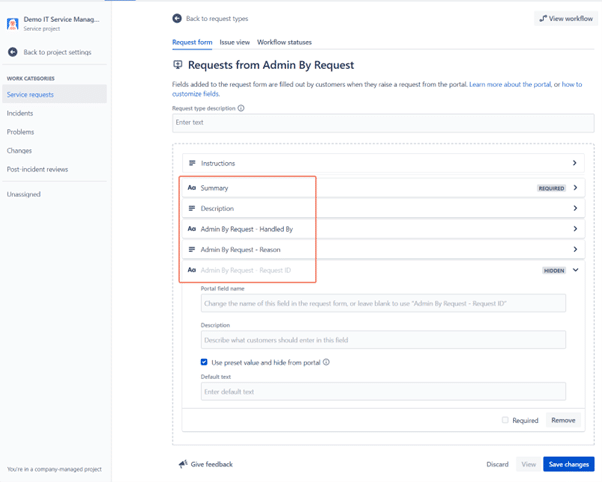Screen dimensions: 602x482
Task: Open the Workflow statuses tab
Action: [x=284, y=42]
